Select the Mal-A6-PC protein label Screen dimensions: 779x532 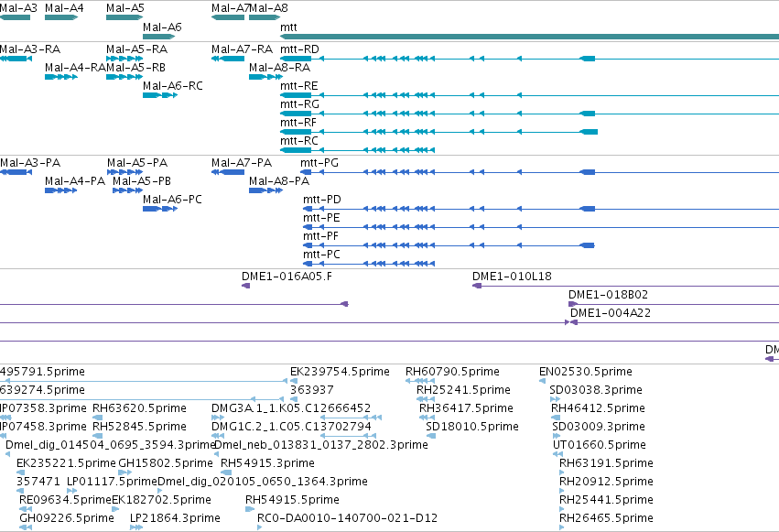pyautogui.click(x=172, y=200)
